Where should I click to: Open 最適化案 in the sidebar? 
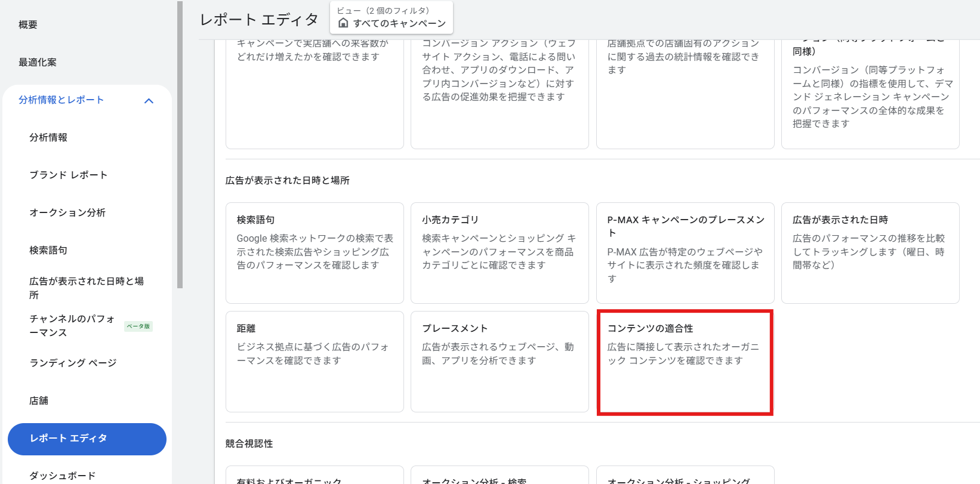(x=38, y=62)
